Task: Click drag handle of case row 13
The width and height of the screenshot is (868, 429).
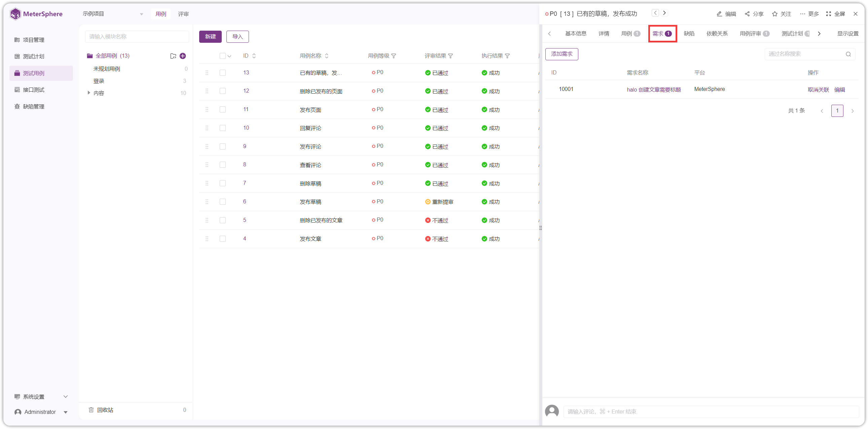Action: click(207, 73)
